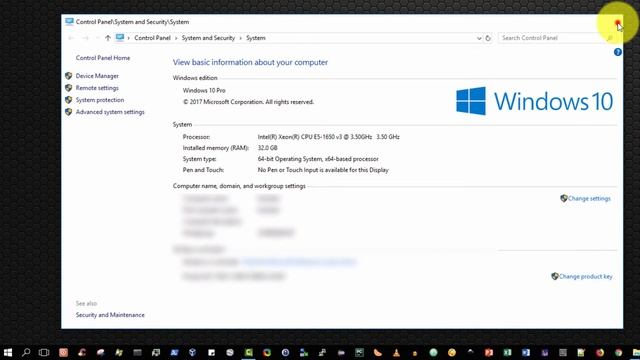Open Device Manager link
640x360 pixels.
pyautogui.click(x=97, y=76)
